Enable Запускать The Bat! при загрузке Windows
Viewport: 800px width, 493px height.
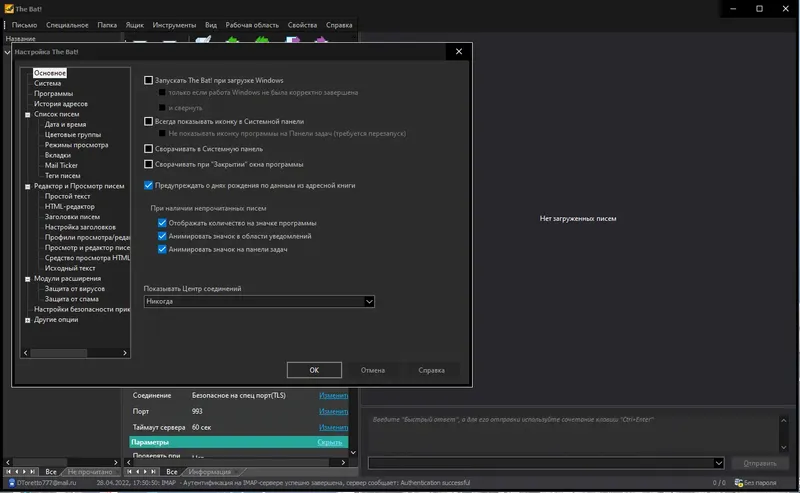coord(148,80)
